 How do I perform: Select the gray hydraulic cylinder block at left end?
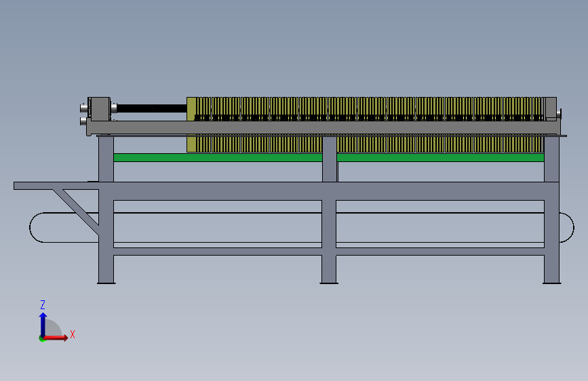[x=100, y=109]
